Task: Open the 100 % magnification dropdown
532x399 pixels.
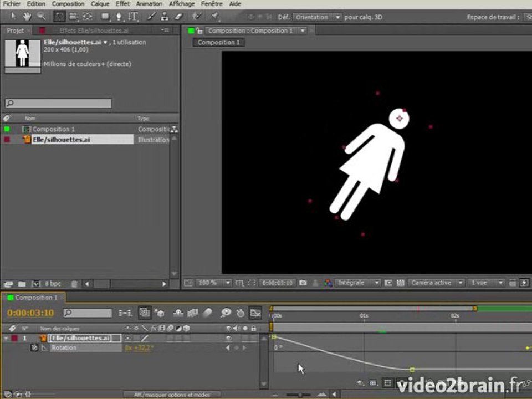Action: [214, 283]
